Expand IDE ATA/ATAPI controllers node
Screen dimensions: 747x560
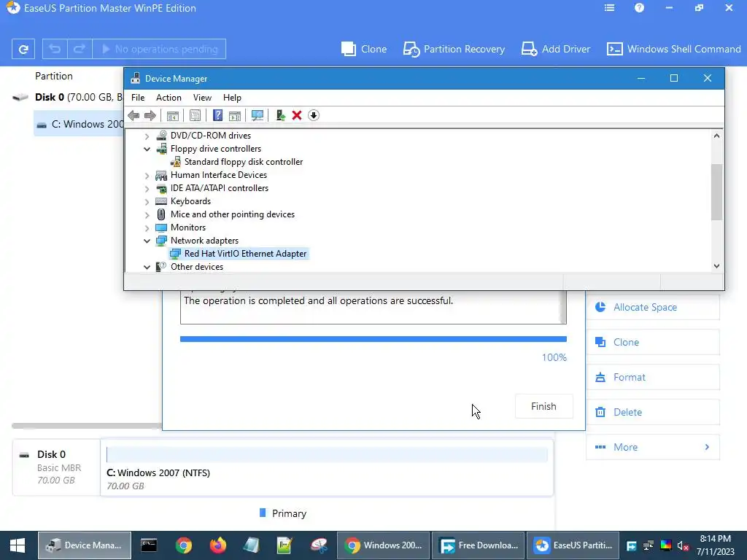tap(147, 189)
